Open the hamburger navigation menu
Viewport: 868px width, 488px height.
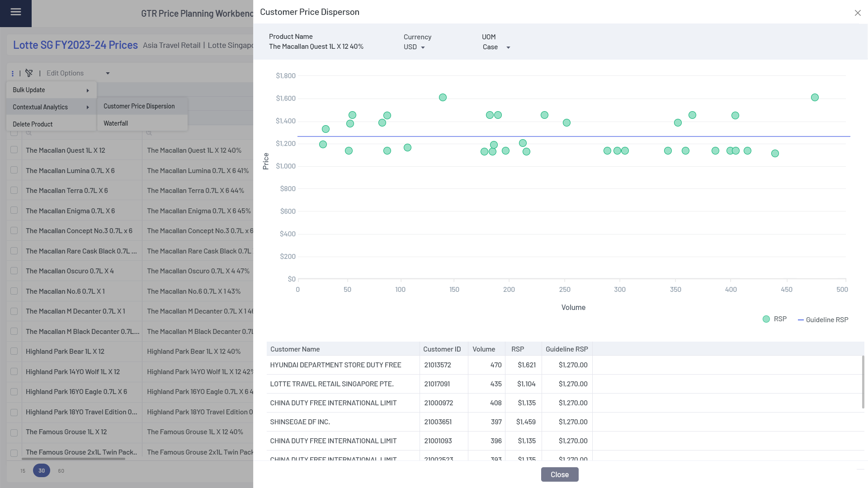[x=16, y=12]
